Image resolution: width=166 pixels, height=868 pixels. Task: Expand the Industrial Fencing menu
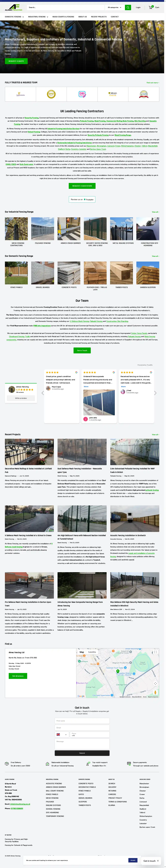tap(38, 16)
